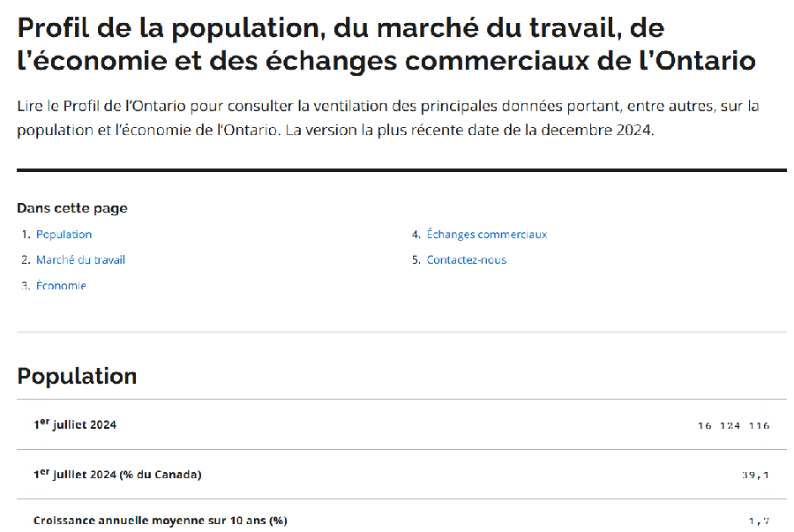Go to Marché du travail section link
The height and width of the screenshot is (532, 794).
(x=80, y=260)
